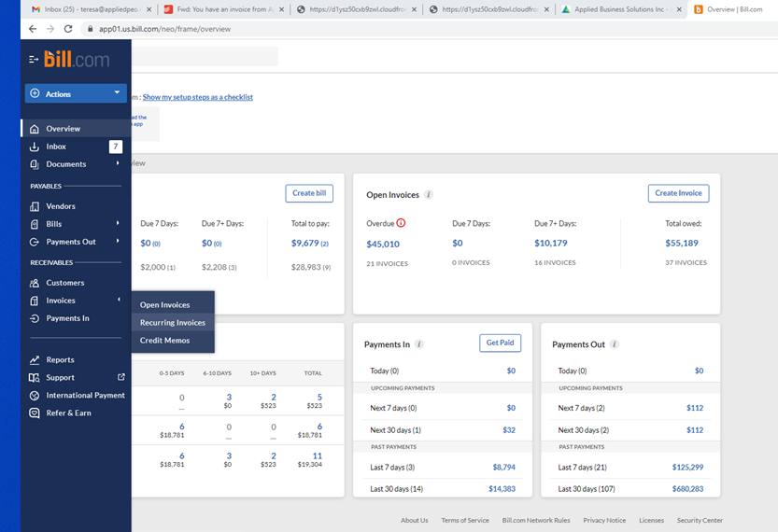The image size is (778, 532).
Task: Expand the Payments Out submenu
Action: pos(118,242)
